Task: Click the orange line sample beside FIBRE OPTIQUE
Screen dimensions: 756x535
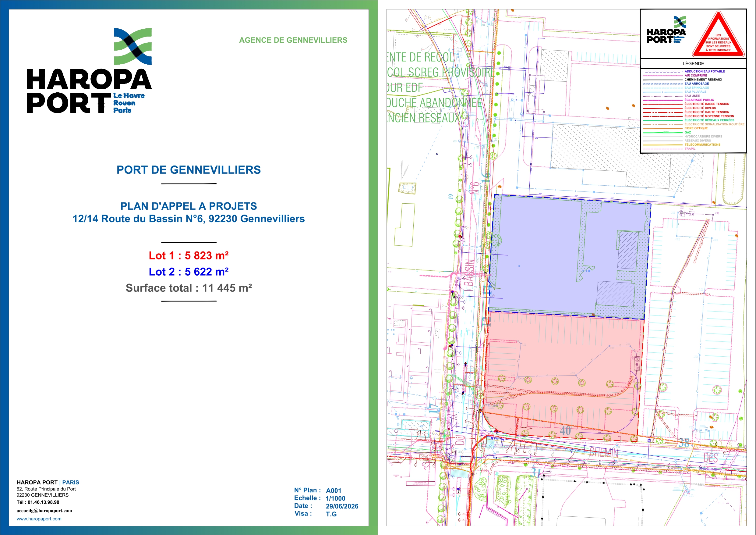Action: (x=662, y=129)
